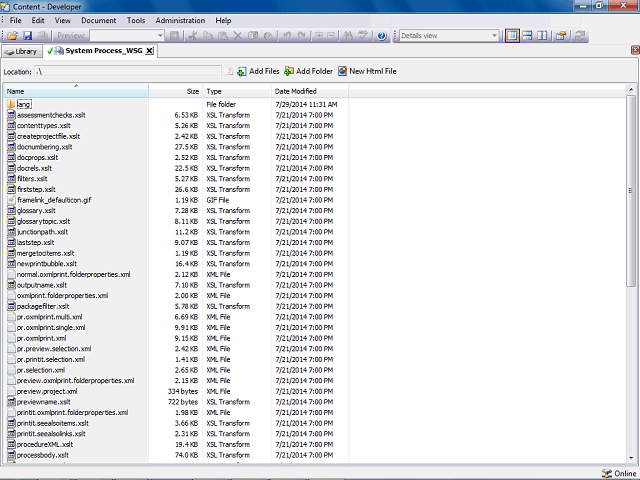Open the Document menu

[98, 20]
